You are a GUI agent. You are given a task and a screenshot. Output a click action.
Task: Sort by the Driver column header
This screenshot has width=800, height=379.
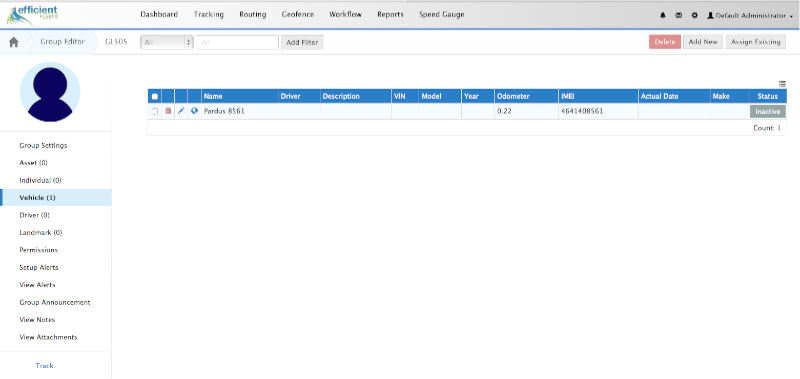[299, 96]
